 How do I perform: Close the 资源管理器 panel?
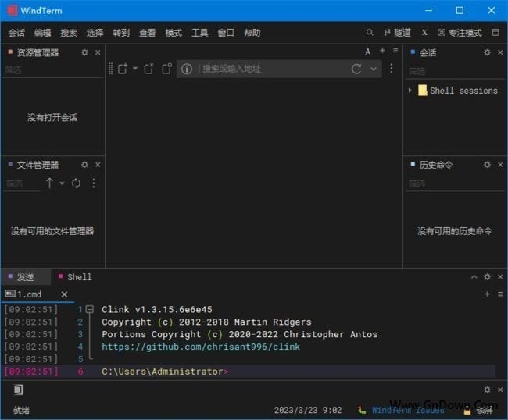click(98, 52)
